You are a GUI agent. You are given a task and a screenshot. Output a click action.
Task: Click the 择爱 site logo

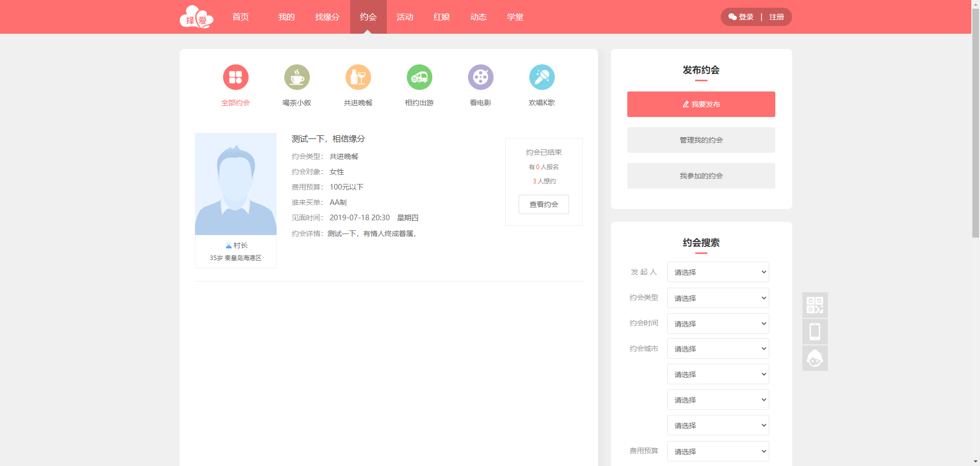pyautogui.click(x=197, y=17)
